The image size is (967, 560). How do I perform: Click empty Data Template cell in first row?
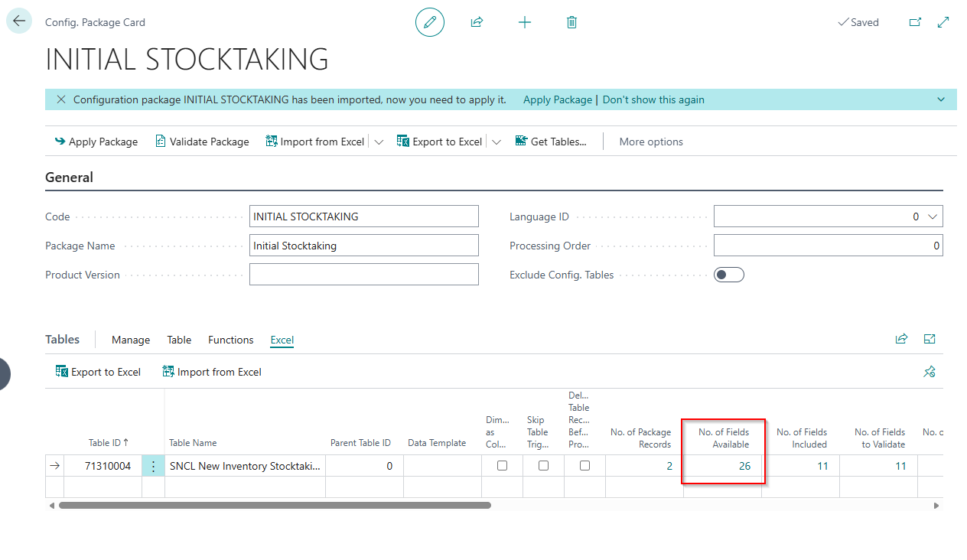442,466
